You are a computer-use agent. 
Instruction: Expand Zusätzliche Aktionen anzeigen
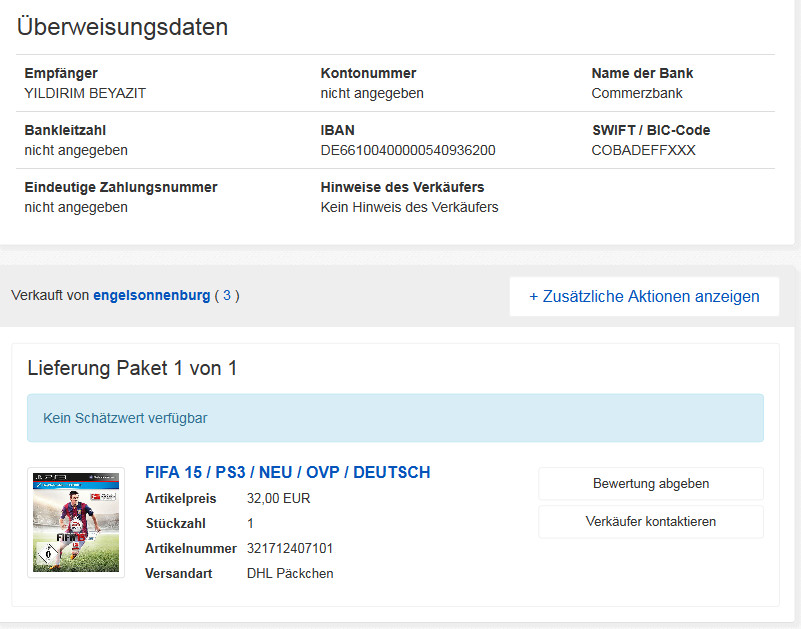click(x=644, y=296)
